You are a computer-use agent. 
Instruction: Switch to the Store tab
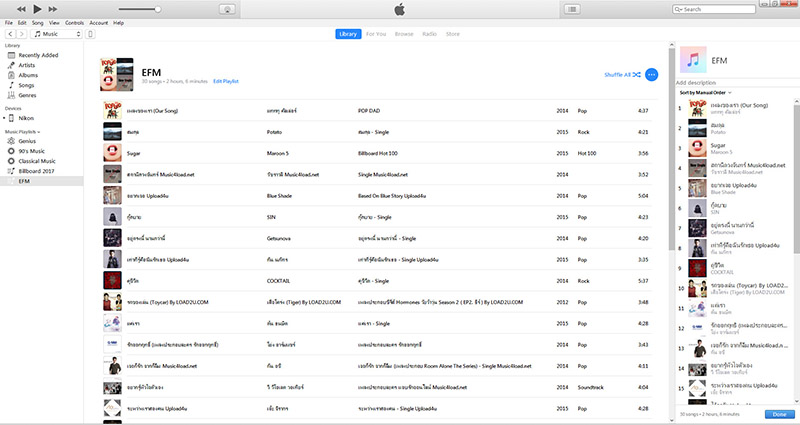(x=453, y=34)
